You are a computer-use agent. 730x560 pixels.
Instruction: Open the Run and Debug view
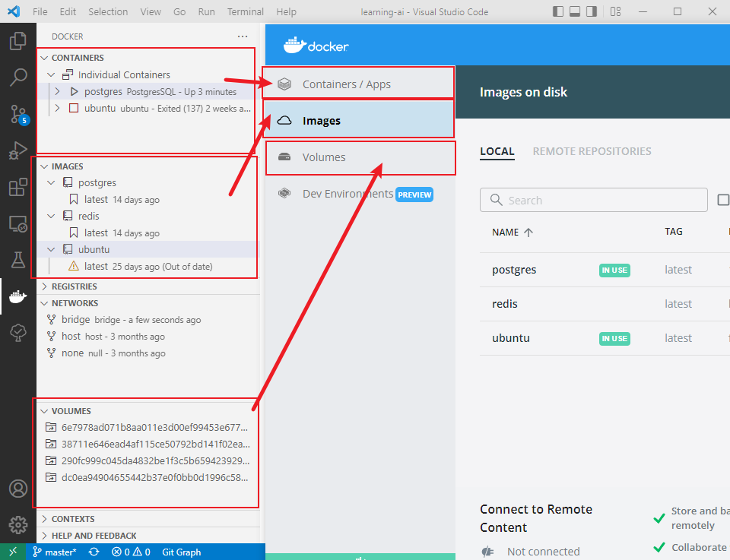coord(17,150)
